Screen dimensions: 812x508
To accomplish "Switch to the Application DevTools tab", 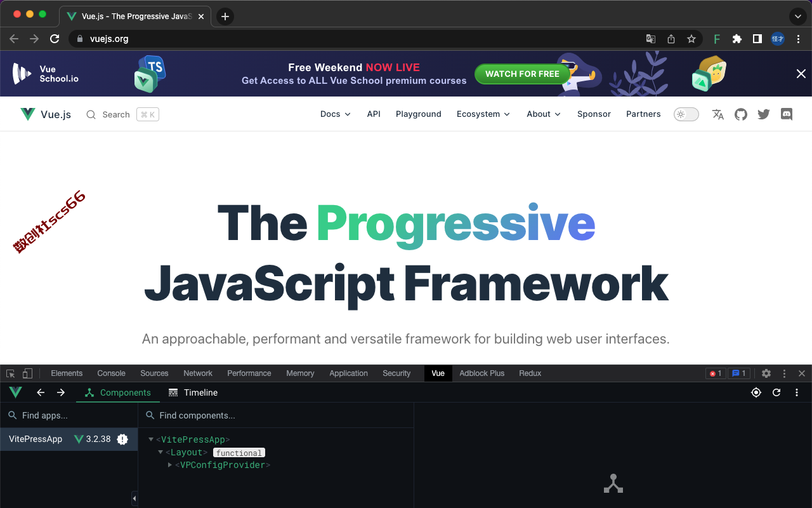I will pyautogui.click(x=348, y=373).
